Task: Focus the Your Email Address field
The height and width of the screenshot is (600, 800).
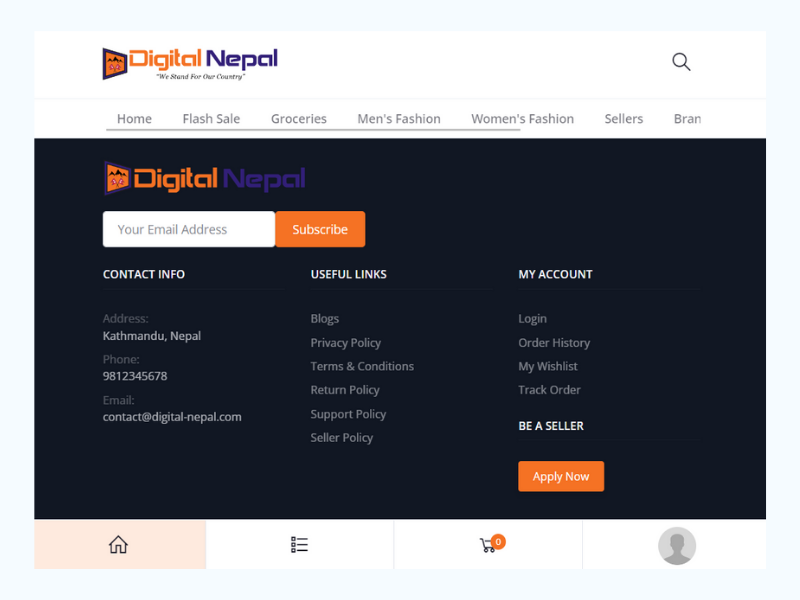Action: coord(189,229)
